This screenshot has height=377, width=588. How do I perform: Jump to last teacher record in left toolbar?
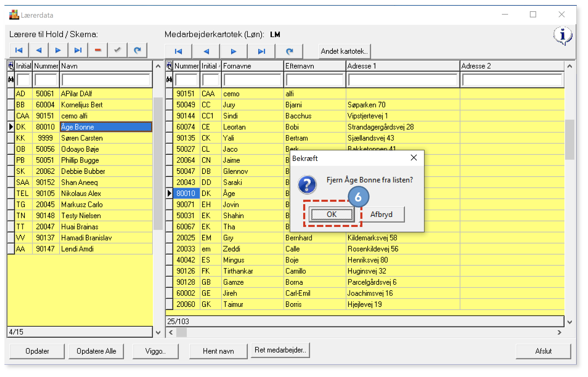pyautogui.click(x=78, y=50)
